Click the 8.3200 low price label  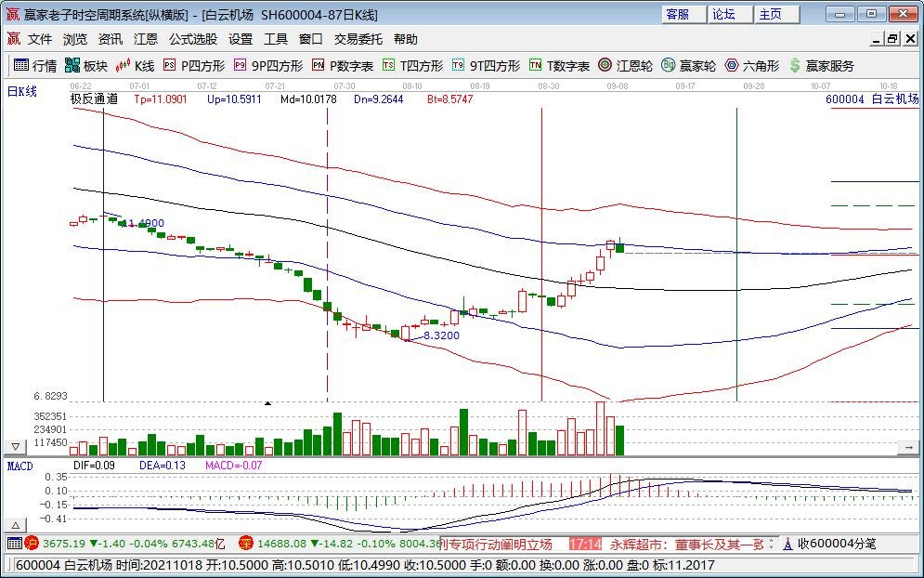pos(441,335)
